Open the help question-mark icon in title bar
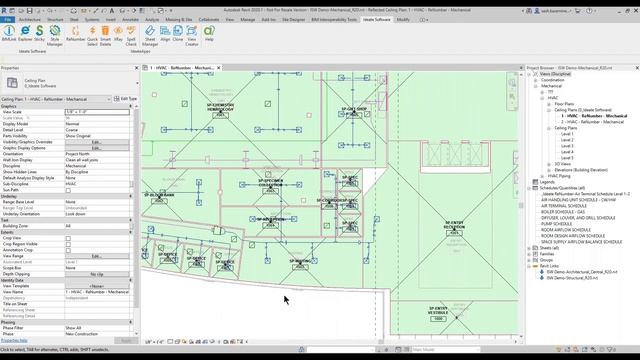 [589, 11]
